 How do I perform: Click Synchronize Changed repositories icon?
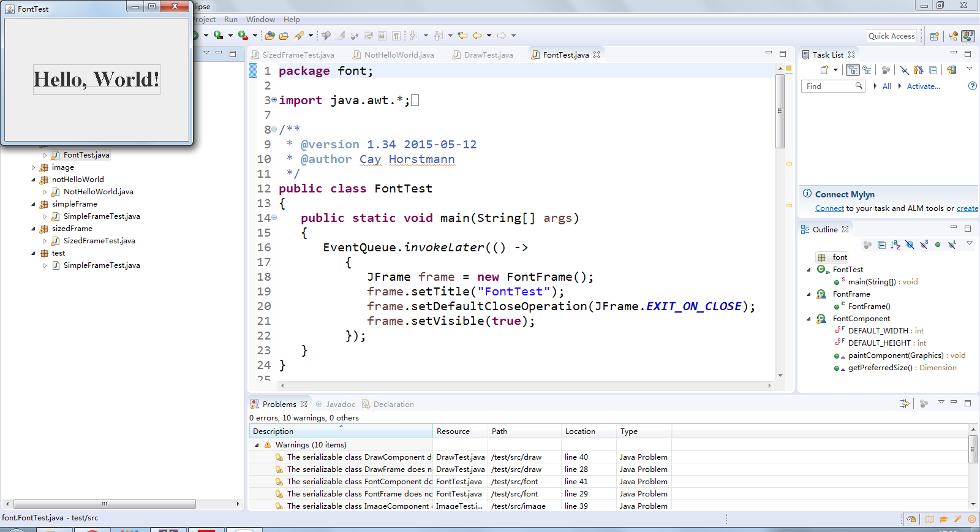tap(951, 70)
